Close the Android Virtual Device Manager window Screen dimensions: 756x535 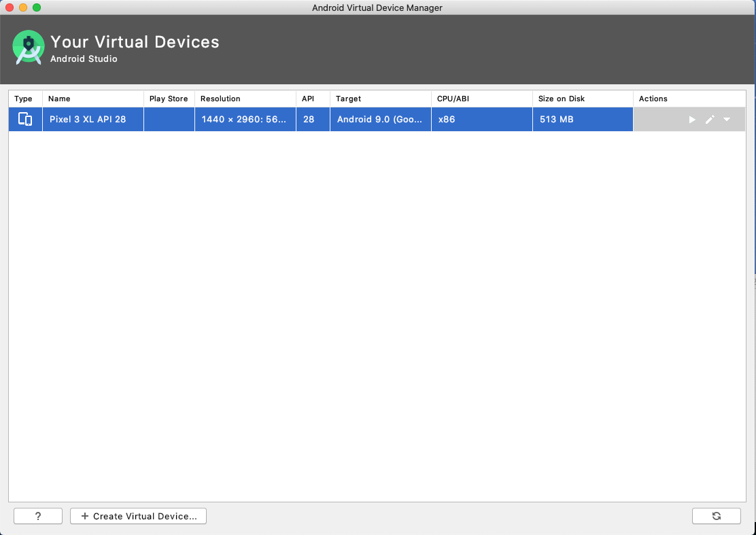pyautogui.click(x=10, y=7)
